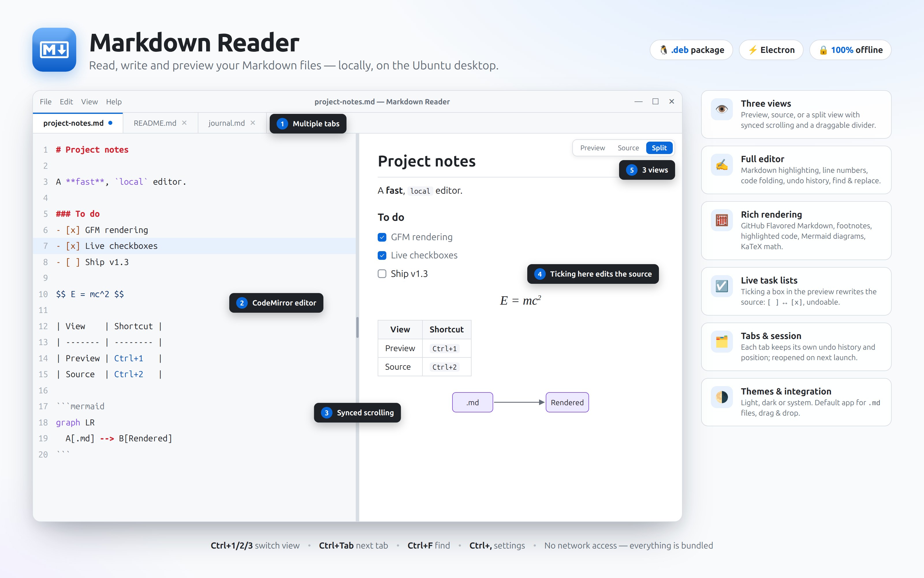This screenshot has width=924, height=578.
Task: Click the half-moon icon on Themes & integration card
Action: (722, 397)
